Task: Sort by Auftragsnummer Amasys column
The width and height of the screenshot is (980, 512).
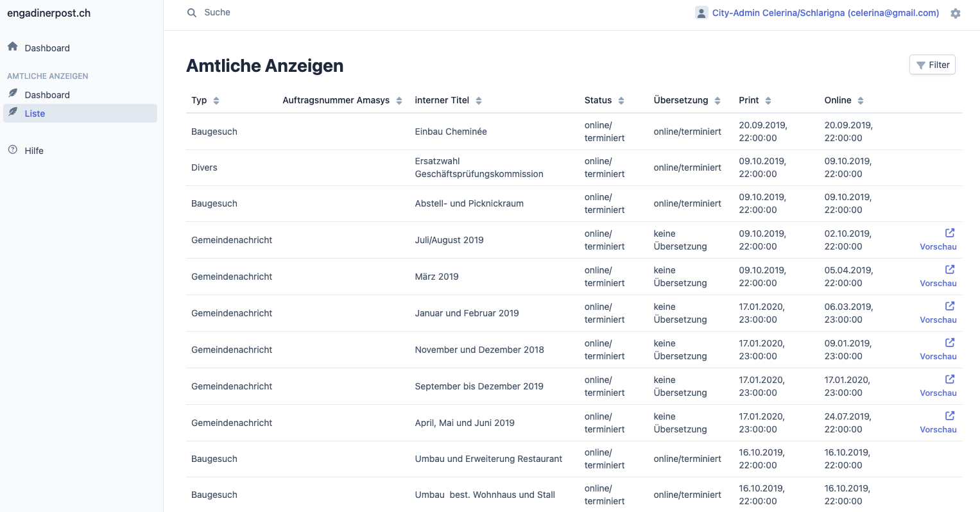Action: [x=399, y=101]
